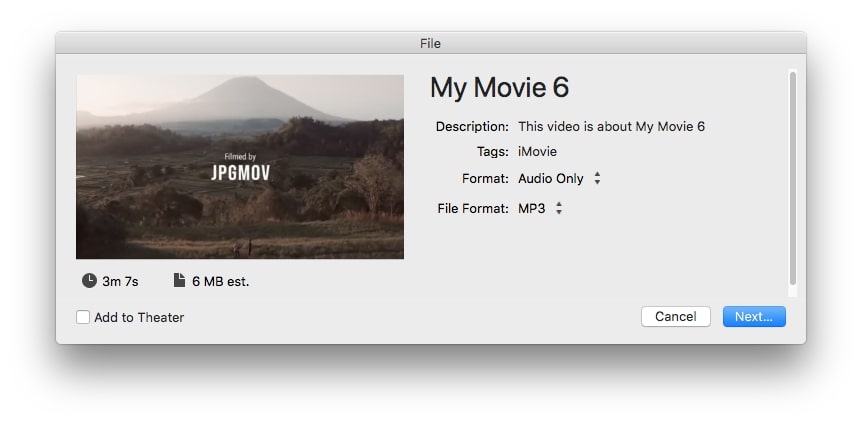The height and width of the screenshot is (424, 862).
Task: Enable the Add to Theater checkbox
Action: (83, 317)
